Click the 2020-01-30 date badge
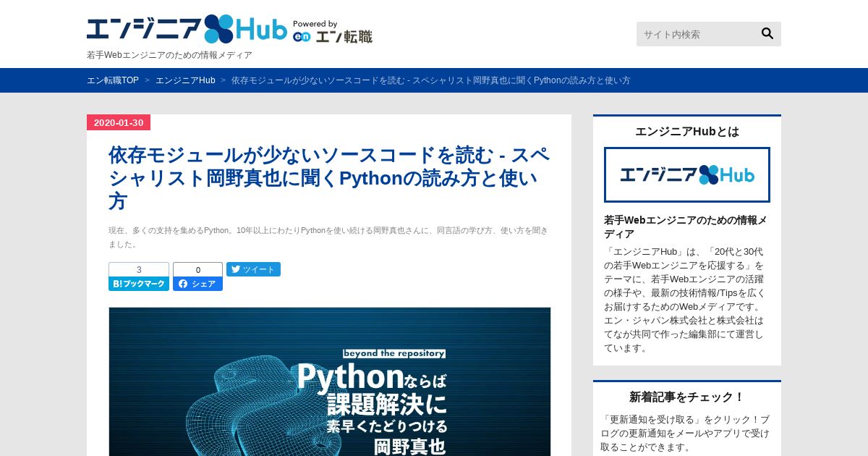868x456 pixels. pyautogui.click(x=119, y=122)
